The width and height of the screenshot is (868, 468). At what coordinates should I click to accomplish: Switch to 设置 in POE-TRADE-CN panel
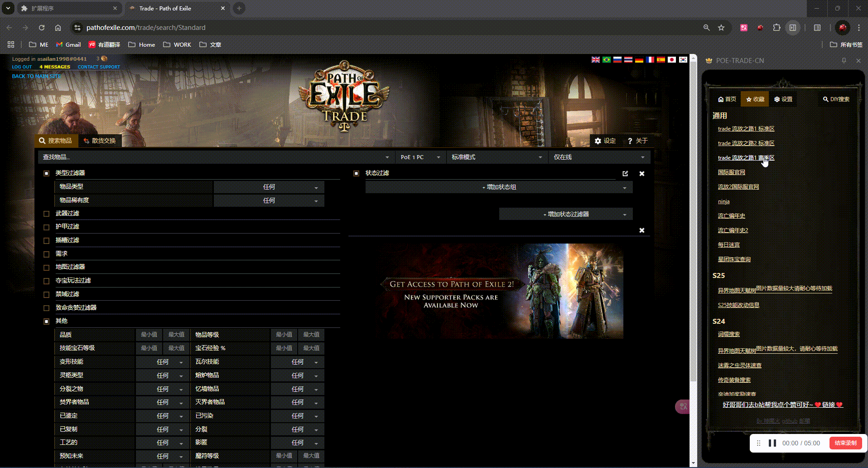tap(783, 99)
